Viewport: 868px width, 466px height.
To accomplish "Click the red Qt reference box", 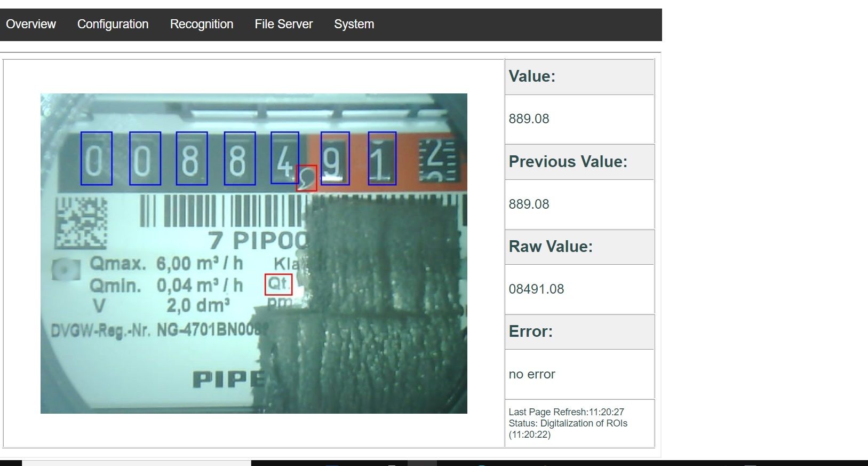I will tap(278, 285).
